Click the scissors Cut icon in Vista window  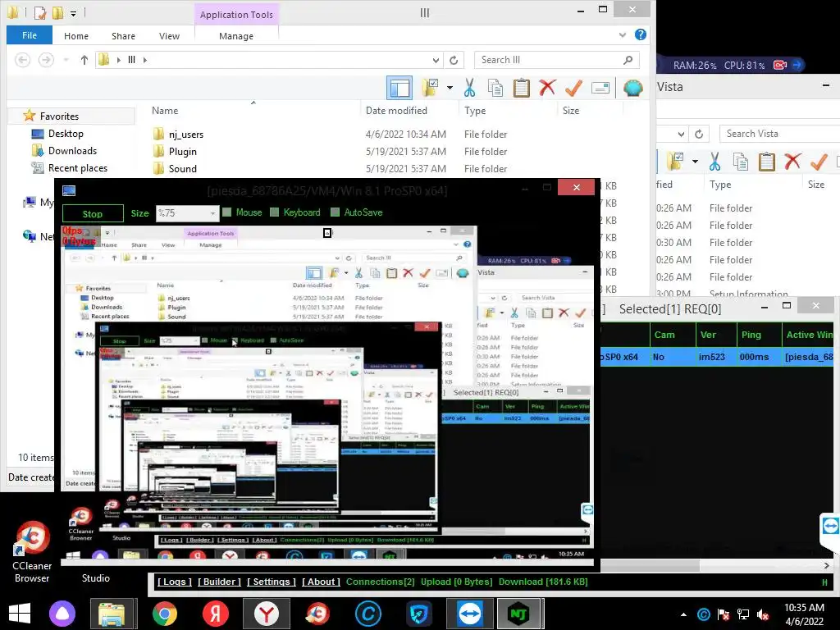pos(714,162)
